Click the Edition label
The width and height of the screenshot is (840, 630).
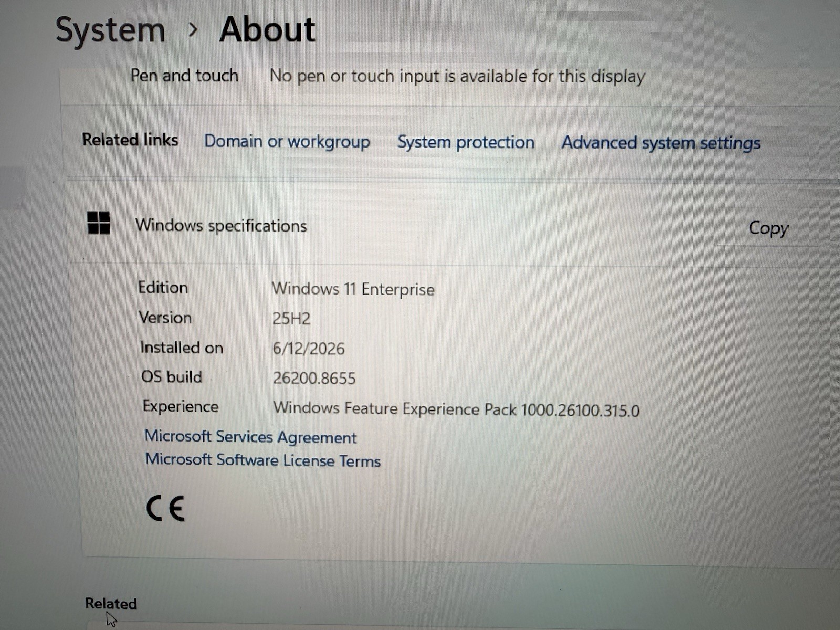pyautogui.click(x=163, y=287)
